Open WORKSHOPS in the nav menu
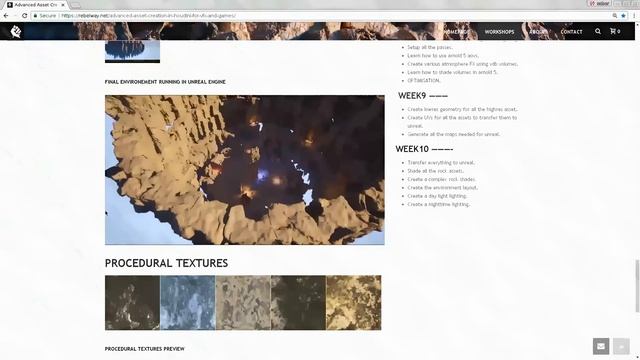The height and width of the screenshot is (360, 640). point(499,32)
